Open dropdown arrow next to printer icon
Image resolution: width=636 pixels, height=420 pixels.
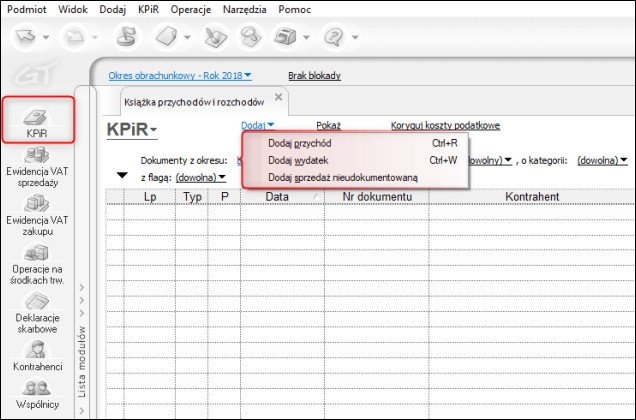tap(306, 37)
